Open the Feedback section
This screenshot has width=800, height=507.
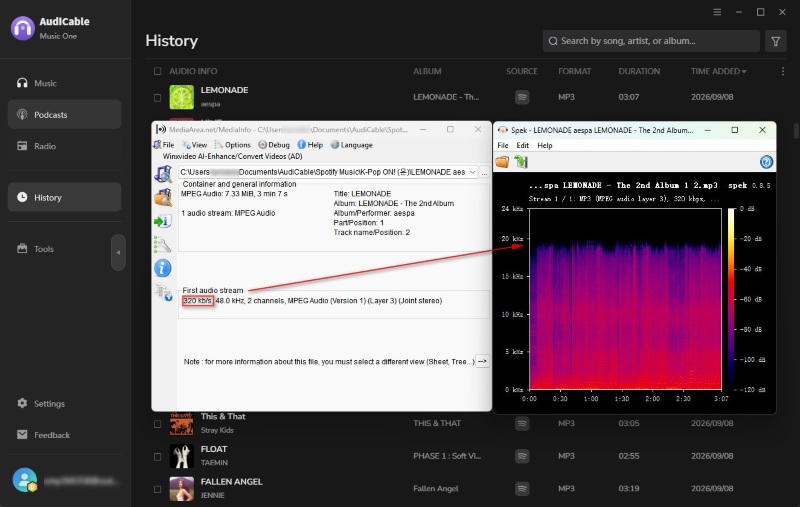coord(64,435)
